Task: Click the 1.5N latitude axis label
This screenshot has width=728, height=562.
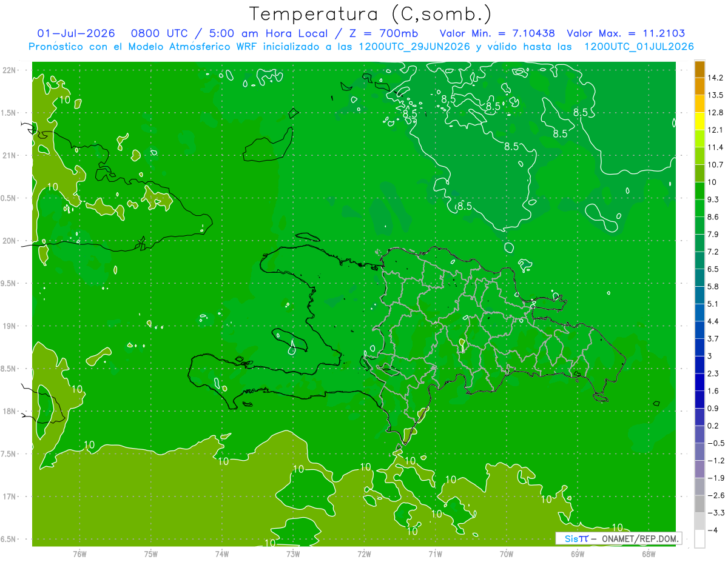Action: pyautogui.click(x=9, y=113)
